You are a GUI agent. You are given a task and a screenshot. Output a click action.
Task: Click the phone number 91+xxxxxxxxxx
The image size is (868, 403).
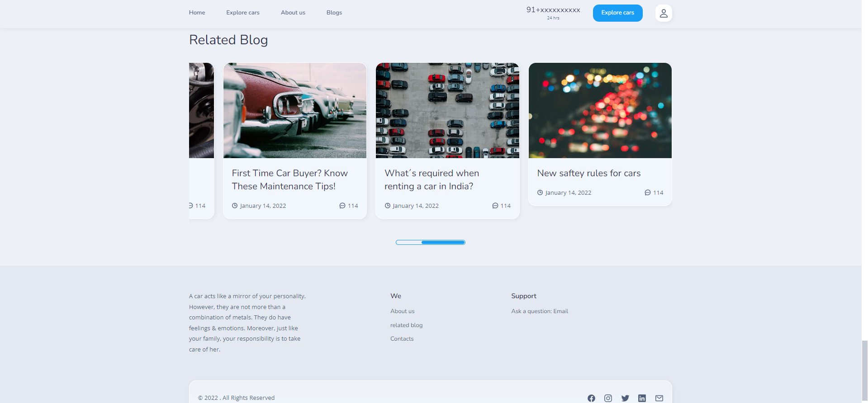[553, 10]
